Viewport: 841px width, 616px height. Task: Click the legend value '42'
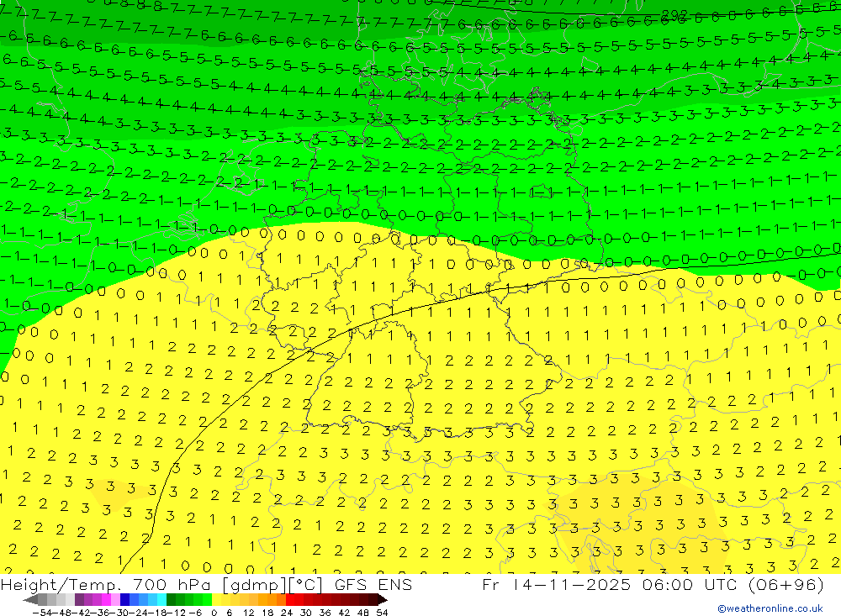(344, 613)
